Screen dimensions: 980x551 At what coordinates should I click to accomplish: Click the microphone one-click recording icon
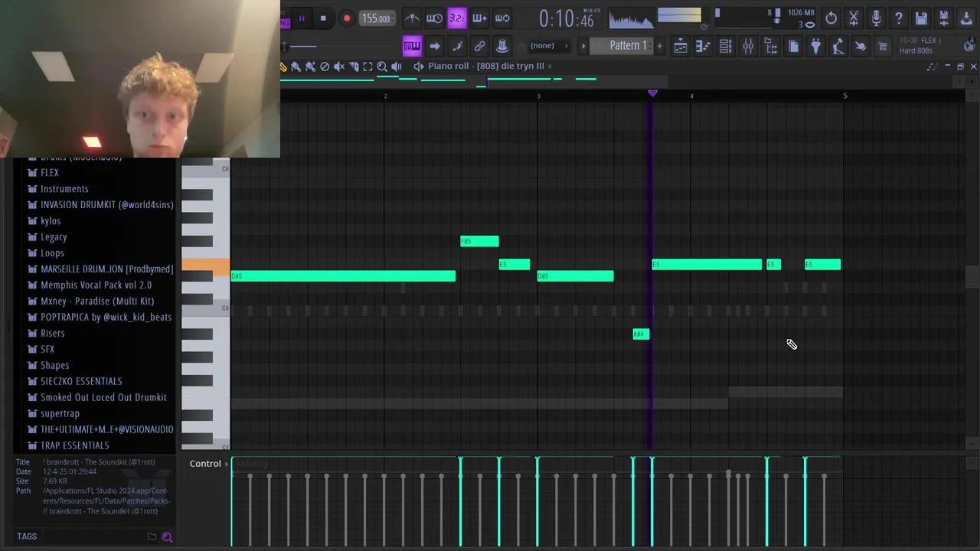[876, 18]
